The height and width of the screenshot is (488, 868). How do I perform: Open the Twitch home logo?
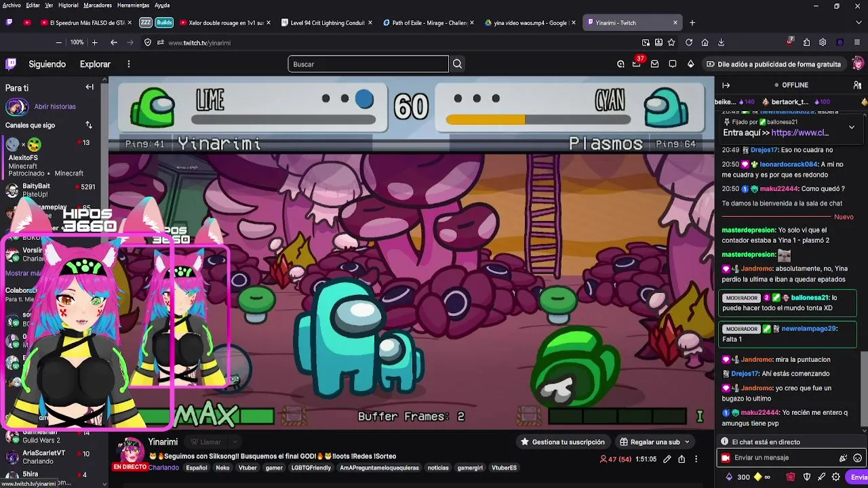11,64
